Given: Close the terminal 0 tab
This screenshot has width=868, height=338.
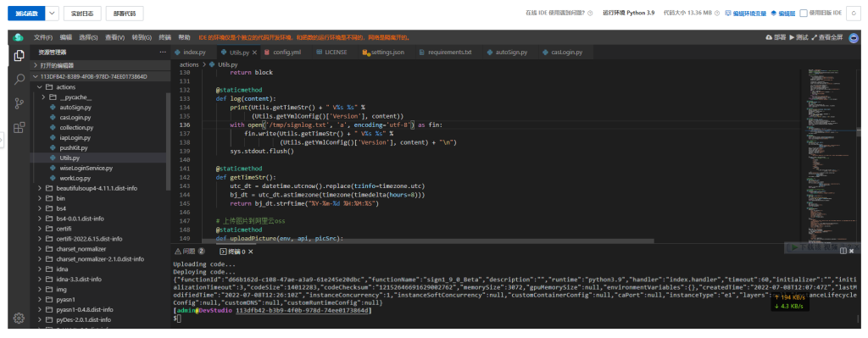Looking at the screenshot, I should (250, 251).
